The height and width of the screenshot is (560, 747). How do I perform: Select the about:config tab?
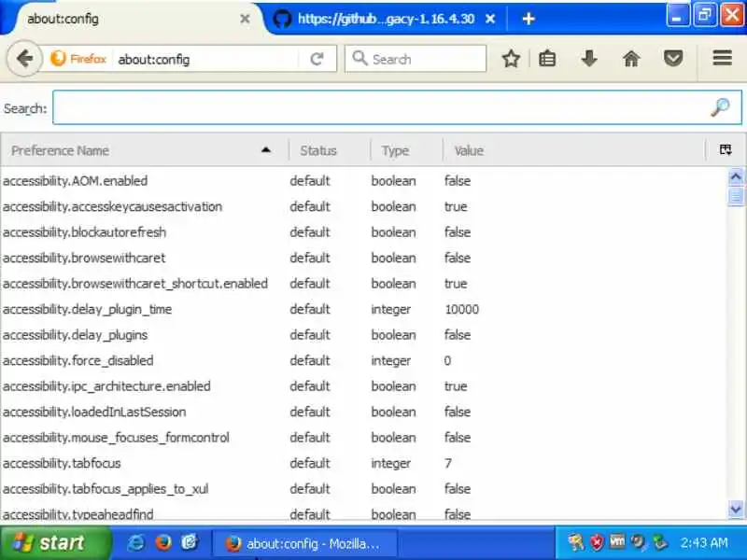click(x=134, y=19)
